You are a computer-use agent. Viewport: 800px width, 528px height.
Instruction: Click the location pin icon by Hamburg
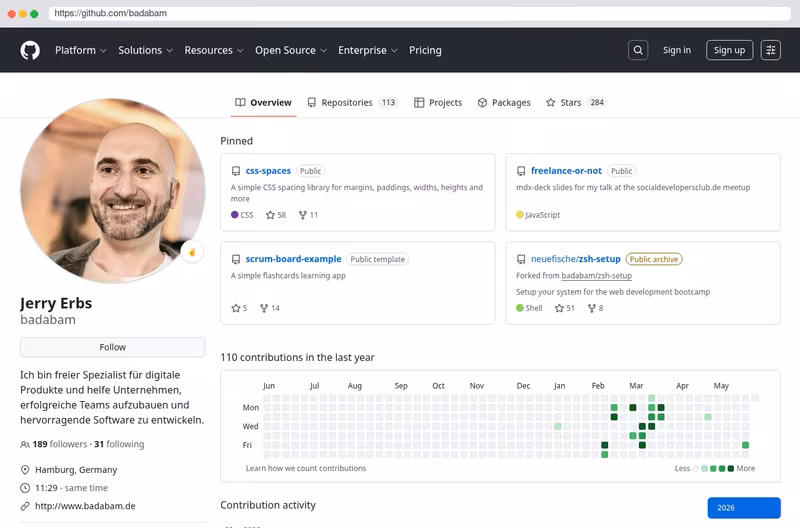tap(25, 470)
